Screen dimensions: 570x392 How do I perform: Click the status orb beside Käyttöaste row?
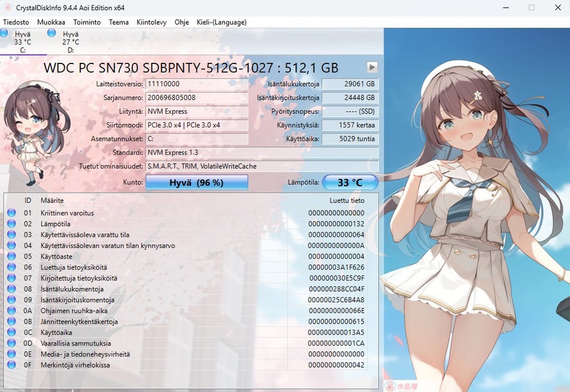(12, 256)
